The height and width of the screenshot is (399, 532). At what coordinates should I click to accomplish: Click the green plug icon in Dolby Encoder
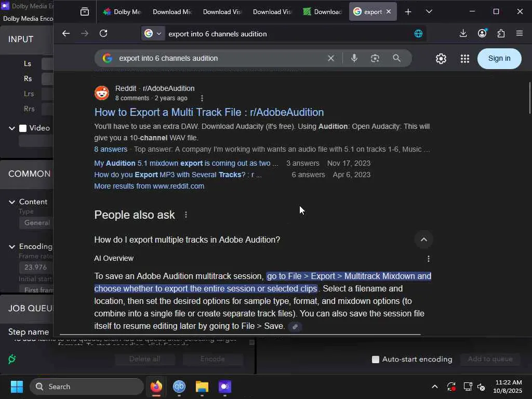click(x=12, y=359)
